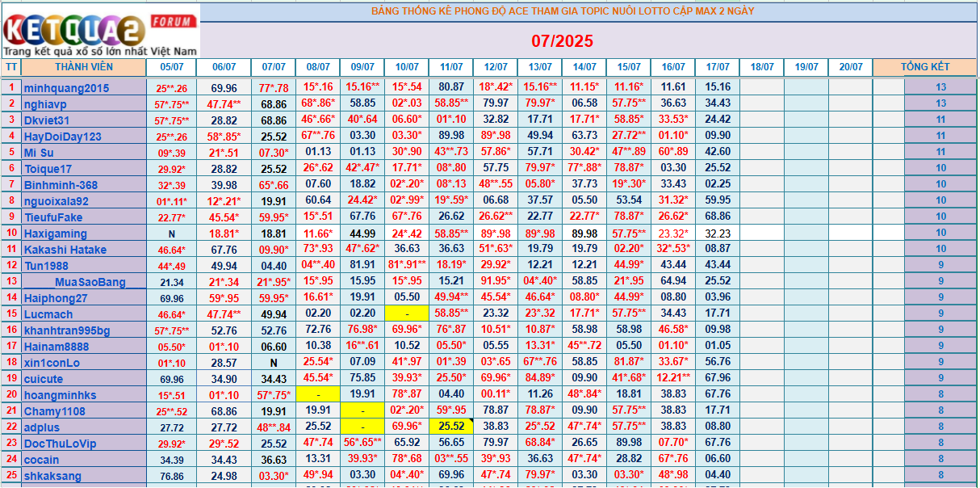Select the '07/2025' month heading cell
Viewport: 980px width, 488px height.
pos(563,40)
